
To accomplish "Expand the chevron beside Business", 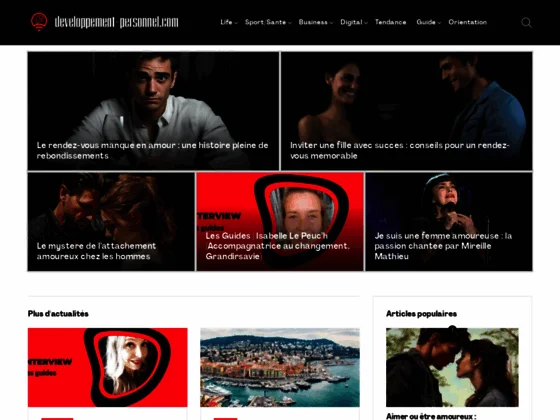I will coord(331,23).
